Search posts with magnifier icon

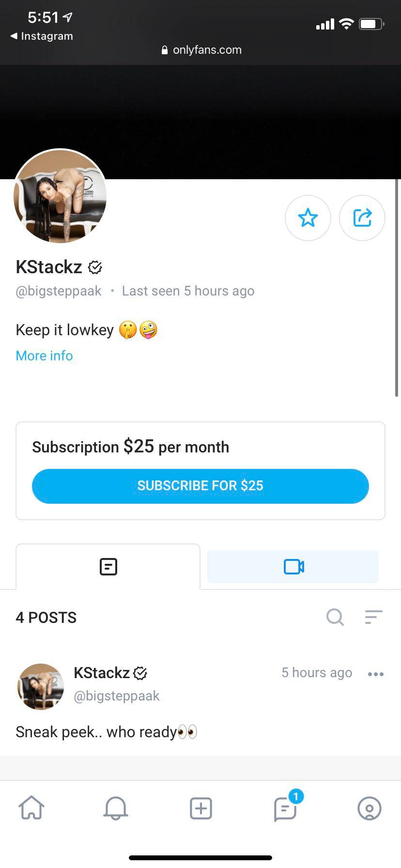pyautogui.click(x=335, y=617)
